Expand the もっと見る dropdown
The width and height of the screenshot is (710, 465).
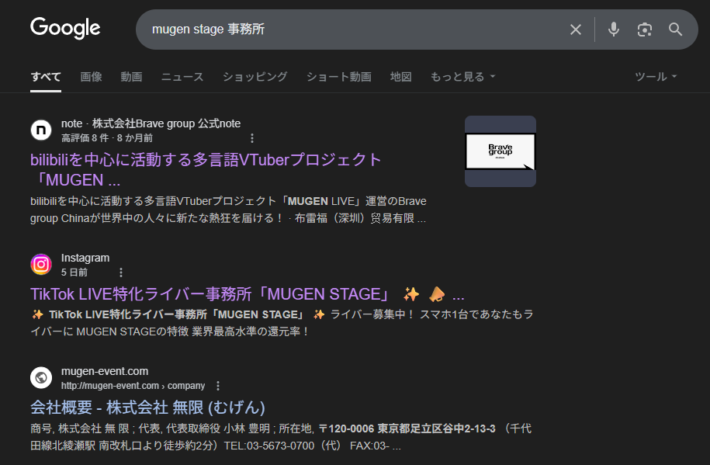pyautogui.click(x=462, y=77)
